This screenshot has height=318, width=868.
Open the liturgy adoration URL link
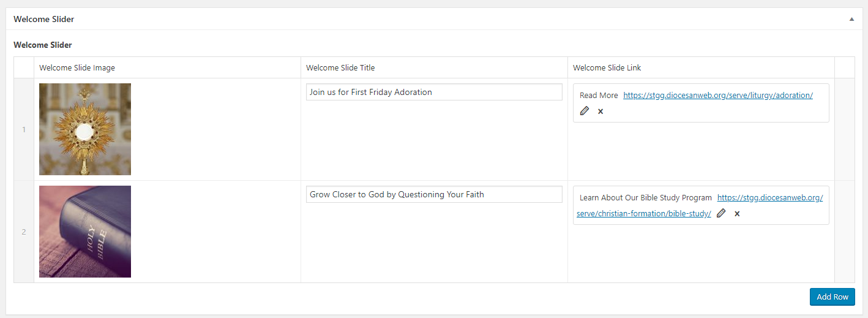[717, 96]
